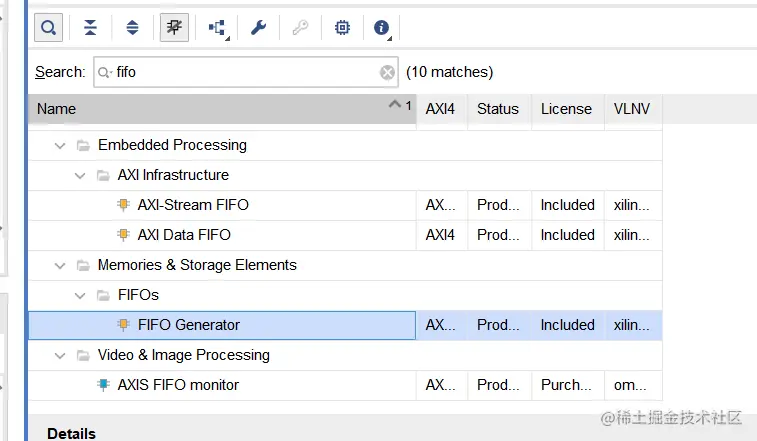Viewport: 757px width, 441px height.
Task: Clear the fifo search text
Action: pyautogui.click(x=387, y=72)
